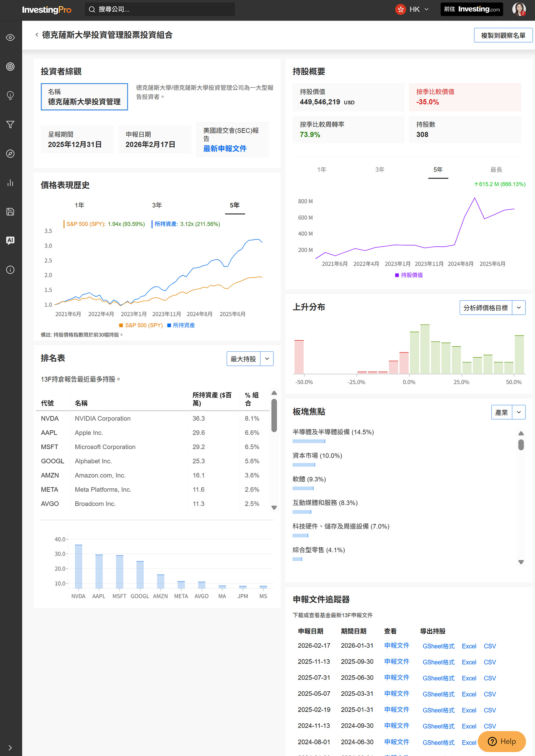Download CSV for 2024-11-13 filing
535x756 pixels.
(490, 726)
